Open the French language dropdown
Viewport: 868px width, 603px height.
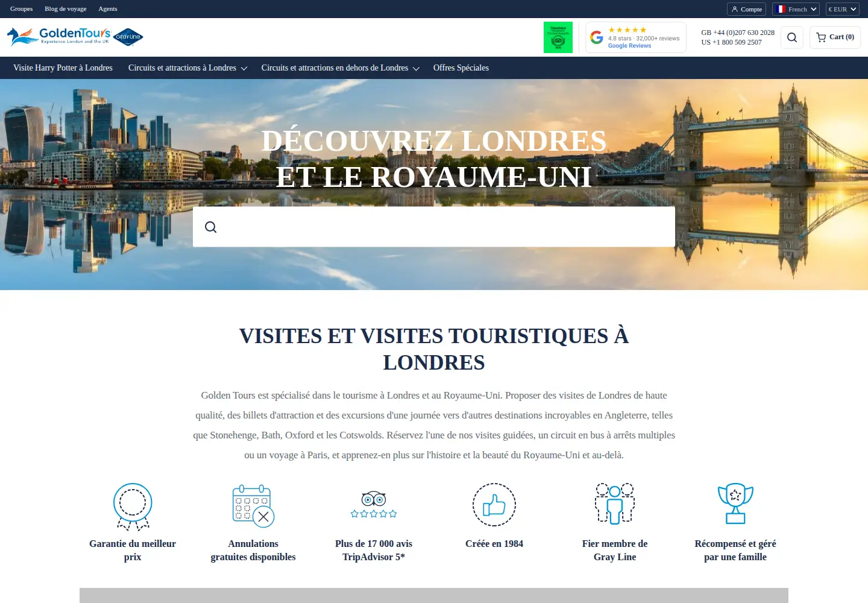[796, 9]
